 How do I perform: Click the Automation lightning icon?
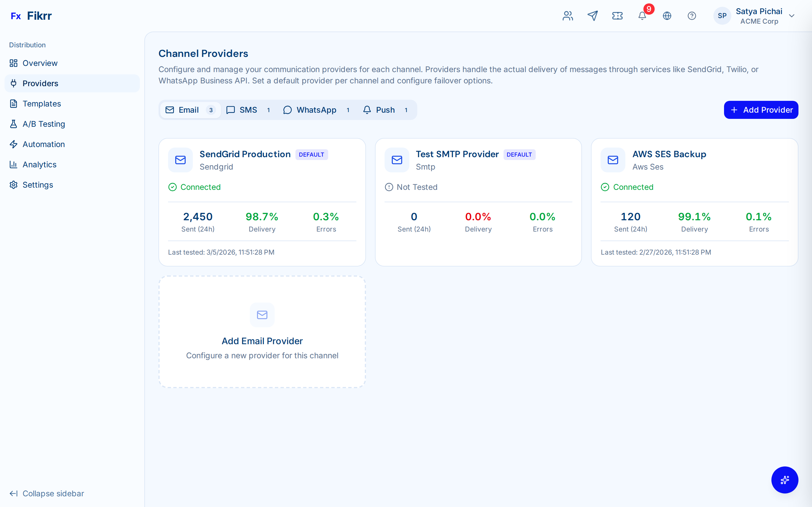[x=14, y=144]
